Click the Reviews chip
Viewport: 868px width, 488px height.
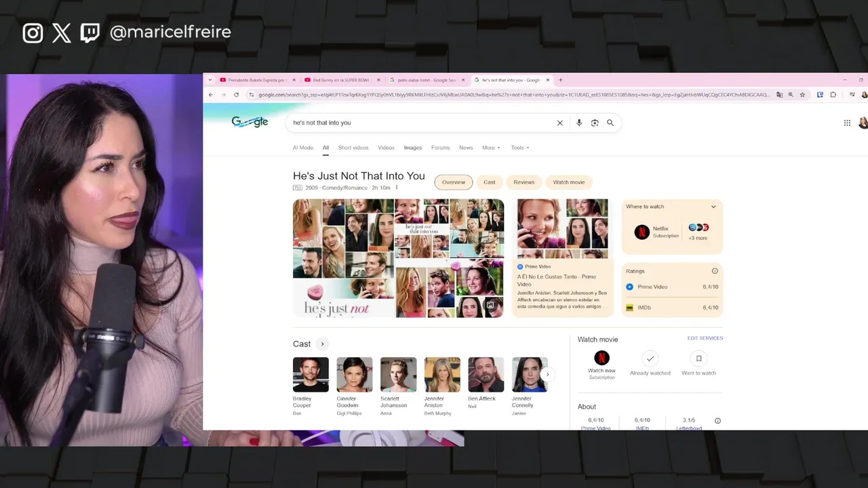click(524, 182)
